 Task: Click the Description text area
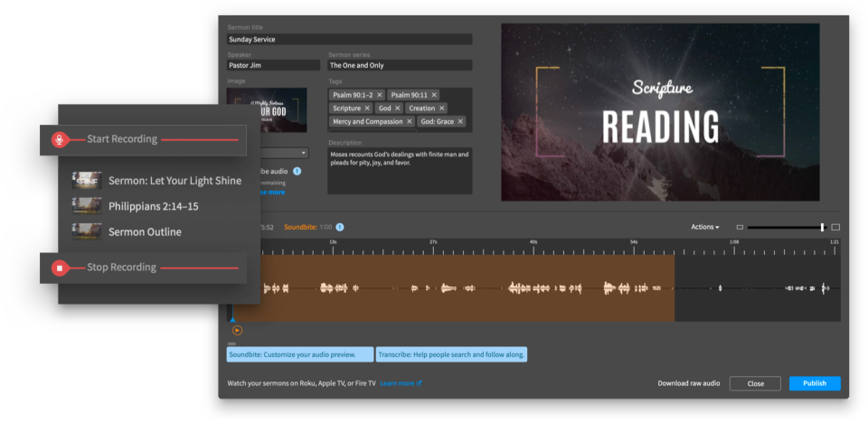[x=400, y=171]
